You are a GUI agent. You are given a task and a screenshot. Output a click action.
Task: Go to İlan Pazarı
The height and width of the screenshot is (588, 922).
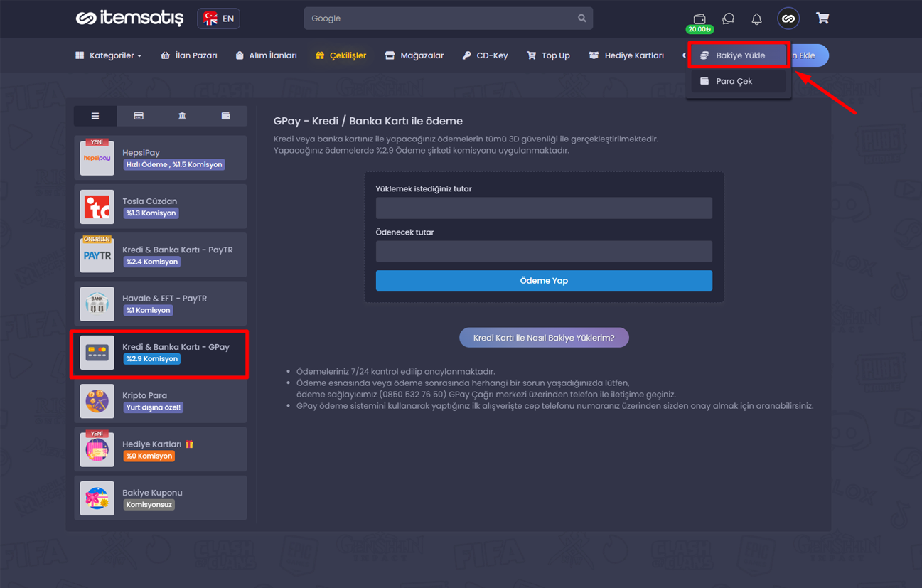(189, 55)
